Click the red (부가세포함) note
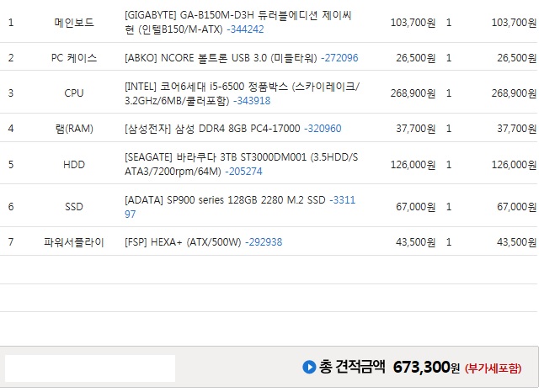 (493, 368)
